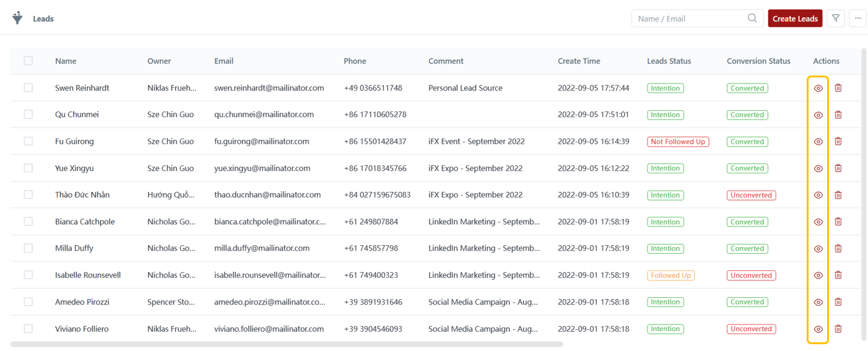This screenshot has height=351, width=868.
Task: Click the search magnifier icon
Action: (752, 19)
